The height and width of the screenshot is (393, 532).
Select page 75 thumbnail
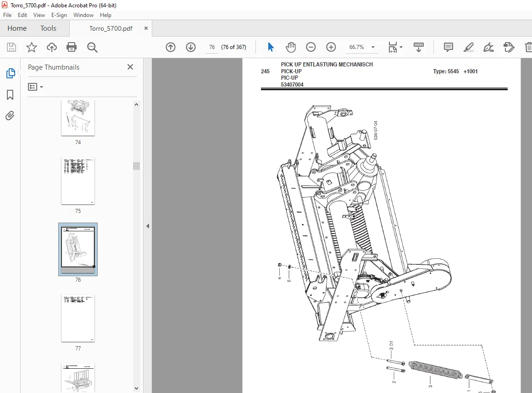[x=78, y=181]
